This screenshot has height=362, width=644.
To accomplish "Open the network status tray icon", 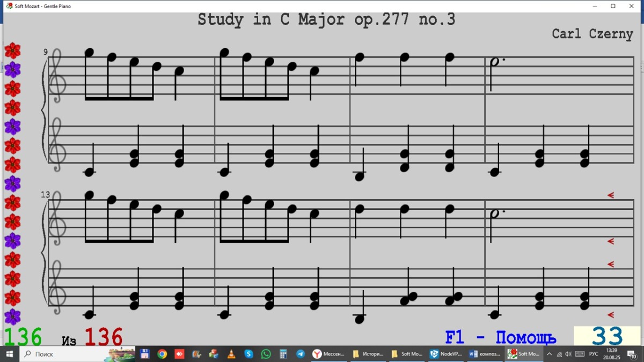I will pos(559,354).
